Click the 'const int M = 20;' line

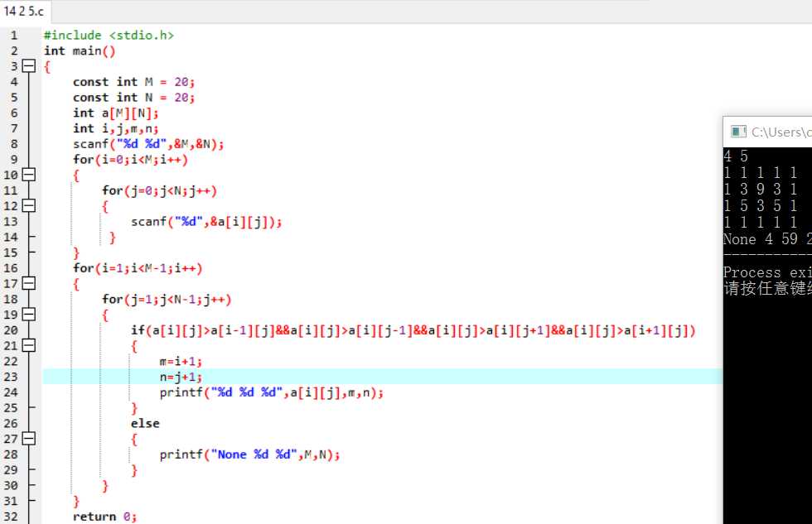coord(133,82)
